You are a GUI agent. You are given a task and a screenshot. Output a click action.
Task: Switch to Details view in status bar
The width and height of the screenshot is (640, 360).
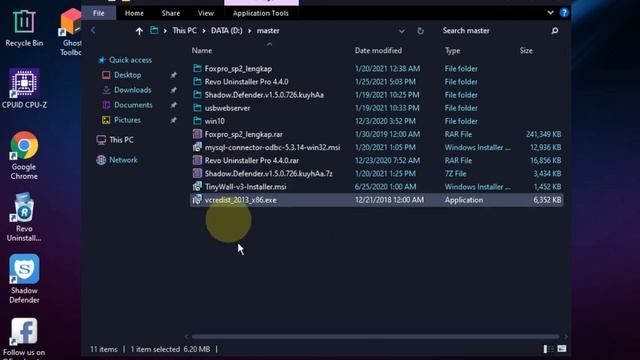[548, 349]
